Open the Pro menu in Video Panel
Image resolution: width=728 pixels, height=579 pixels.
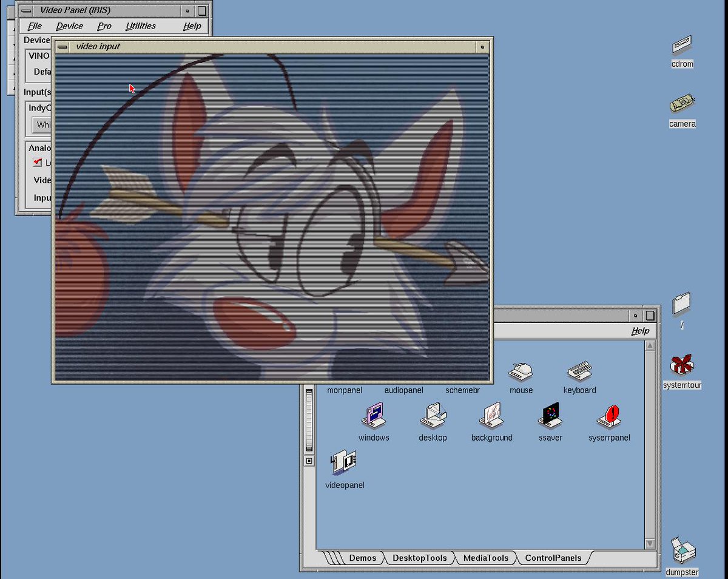tap(104, 26)
